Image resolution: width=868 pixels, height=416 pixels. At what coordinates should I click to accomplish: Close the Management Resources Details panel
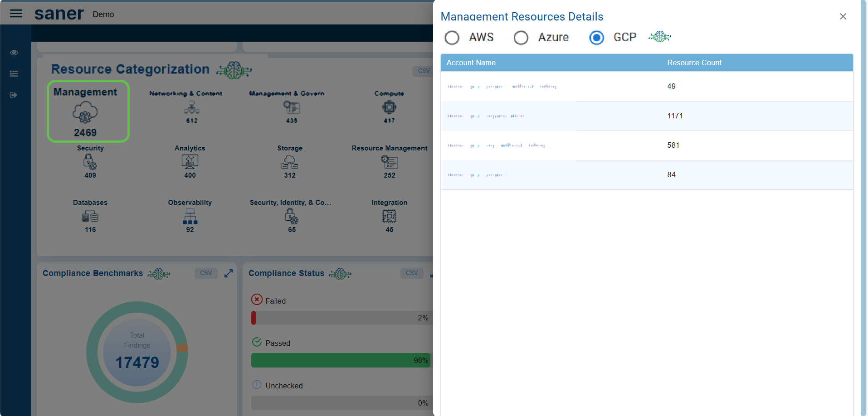[843, 16]
